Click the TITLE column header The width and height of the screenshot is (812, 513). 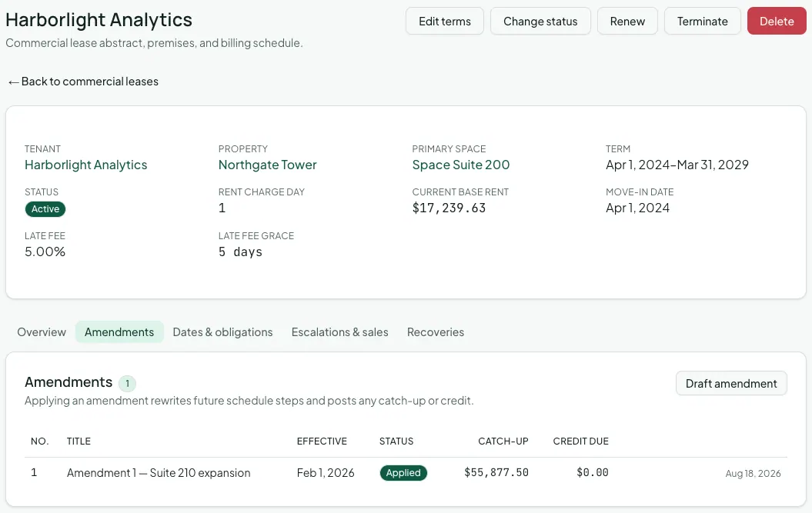click(x=79, y=441)
